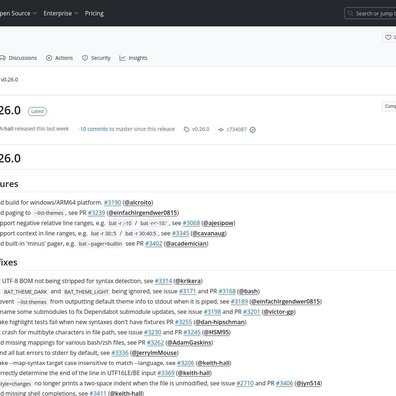The width and height of the screenshot is (396, 396).
Task: Click the BAT_THEME_DARK code text
Action: pos(25,292)
